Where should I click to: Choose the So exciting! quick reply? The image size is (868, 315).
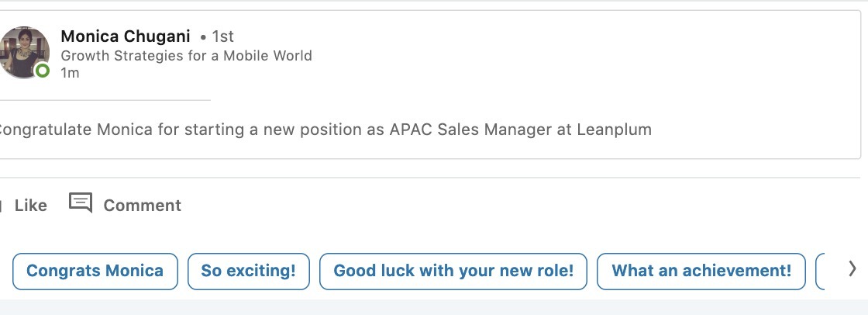pyautogui.click(x=248, y=272)
